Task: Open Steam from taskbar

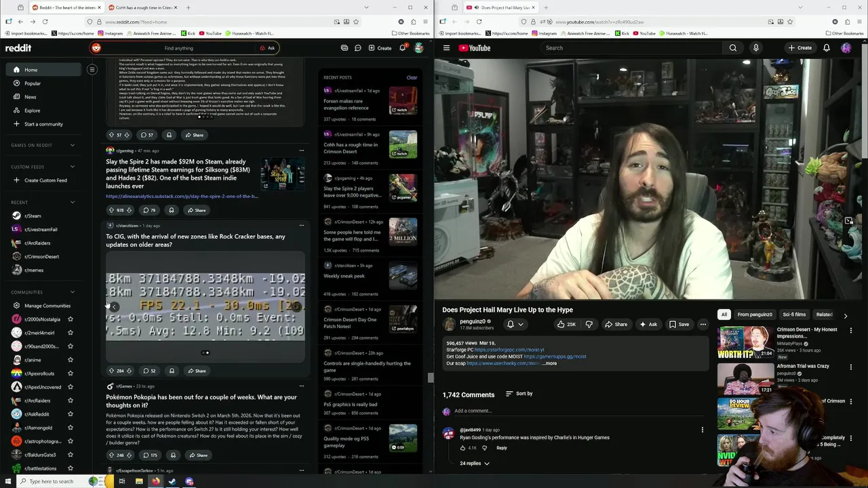Action: point(172,481)
